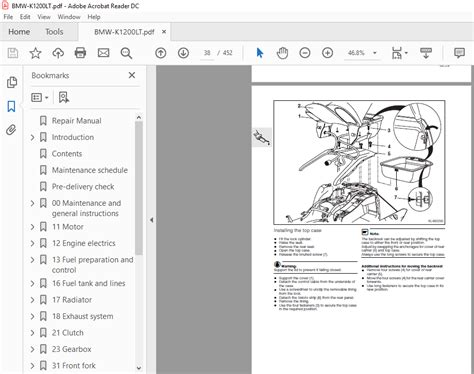Open Pre-delivery check bookmark
Image resolution: width=474 pixels, height=374 pixels.
point(83,187)
